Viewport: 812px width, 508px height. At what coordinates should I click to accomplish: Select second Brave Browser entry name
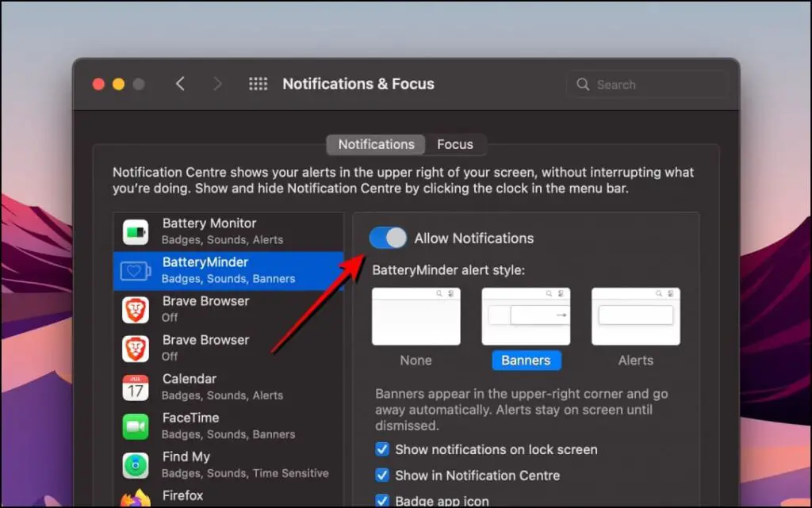(x=205, y=340)
